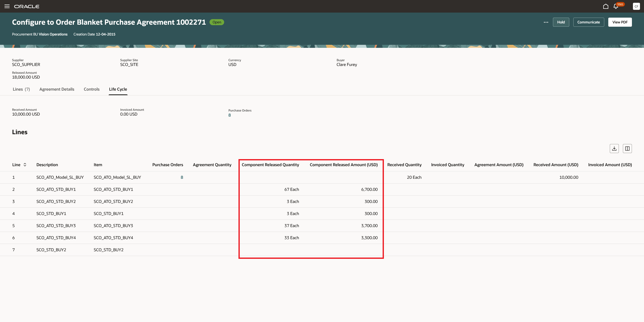This screenshot has height=322, width=644.
Task: Select the Controls tab
Action: point(92,89)
